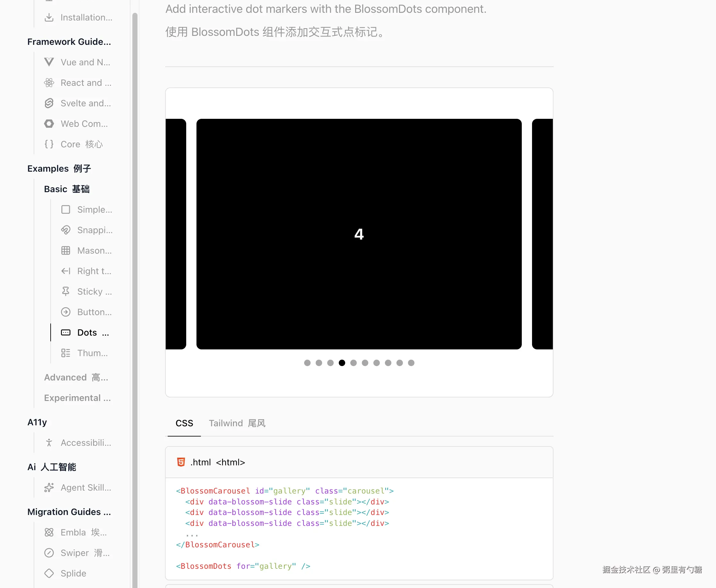This screenshot has width=716, height=588.
Task: Click the Migration Guides section heading
Action: tap(69, 512)
